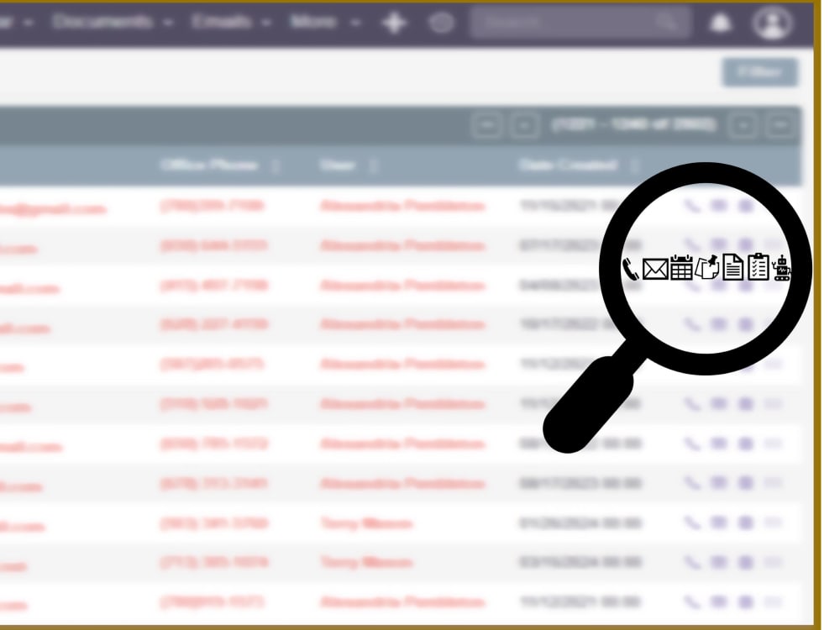
Task: Focus the top navigation search field
Action: coord(580,23)
